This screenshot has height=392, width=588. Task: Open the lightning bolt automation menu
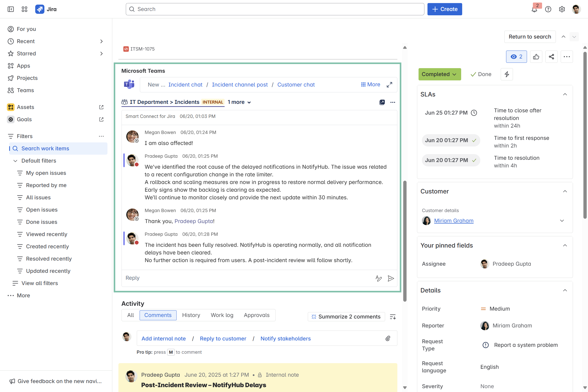coord(507,74)
